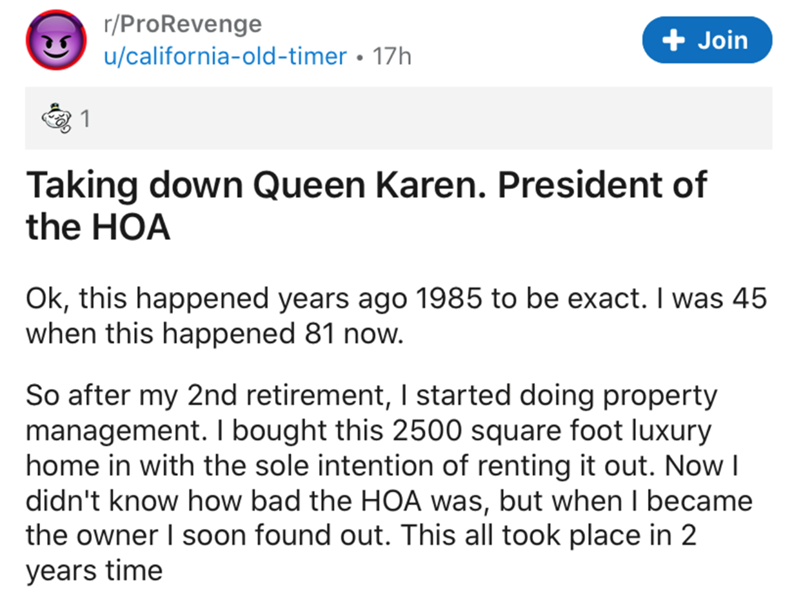Join the ProRevenge community
Viewport: 800px width, 608px height.
tap(707, 41)
